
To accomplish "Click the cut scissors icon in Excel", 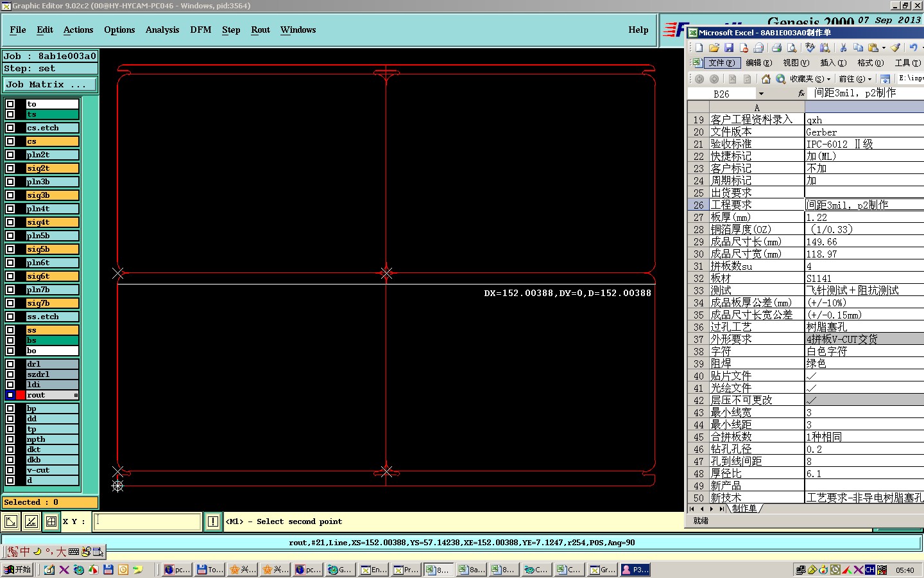I will click(x=843, y=48).
